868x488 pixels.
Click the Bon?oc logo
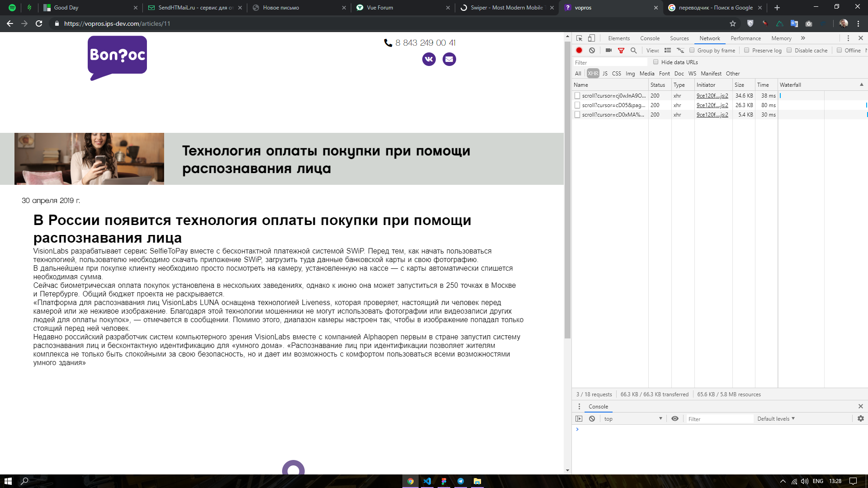pos(117,58)
